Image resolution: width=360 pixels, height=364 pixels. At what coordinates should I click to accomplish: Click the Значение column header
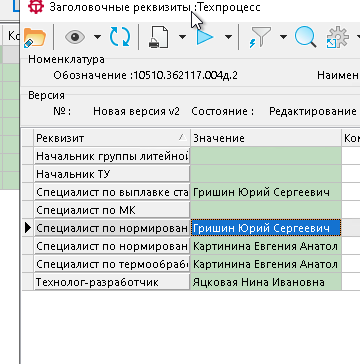pyautogui.click(x=266, y=138)
